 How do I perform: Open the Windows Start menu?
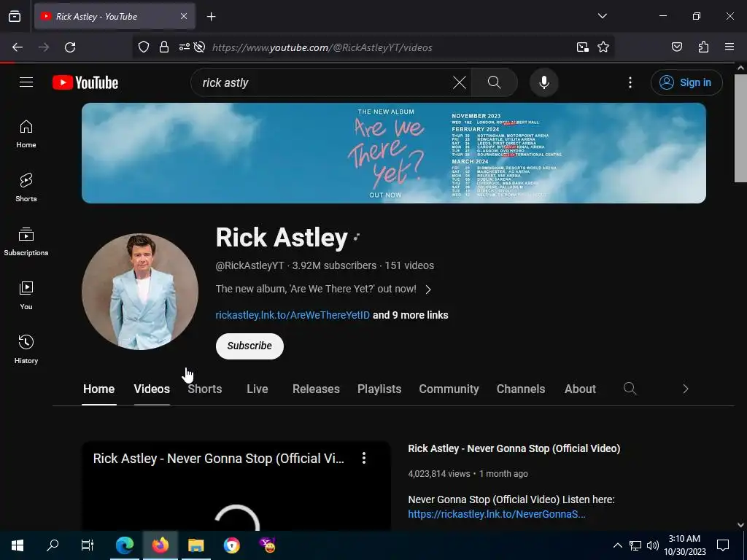pyautogui.click(x=18, y=545)
